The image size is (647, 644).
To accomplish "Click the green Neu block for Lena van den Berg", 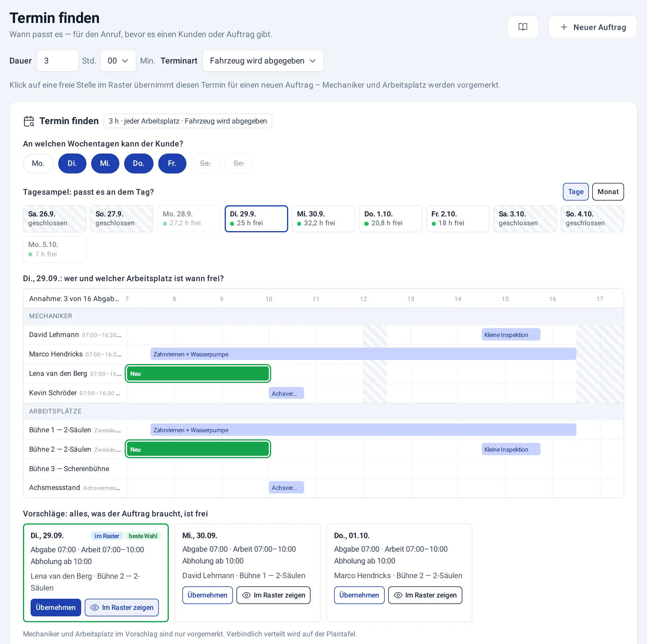I will [198, 373].
